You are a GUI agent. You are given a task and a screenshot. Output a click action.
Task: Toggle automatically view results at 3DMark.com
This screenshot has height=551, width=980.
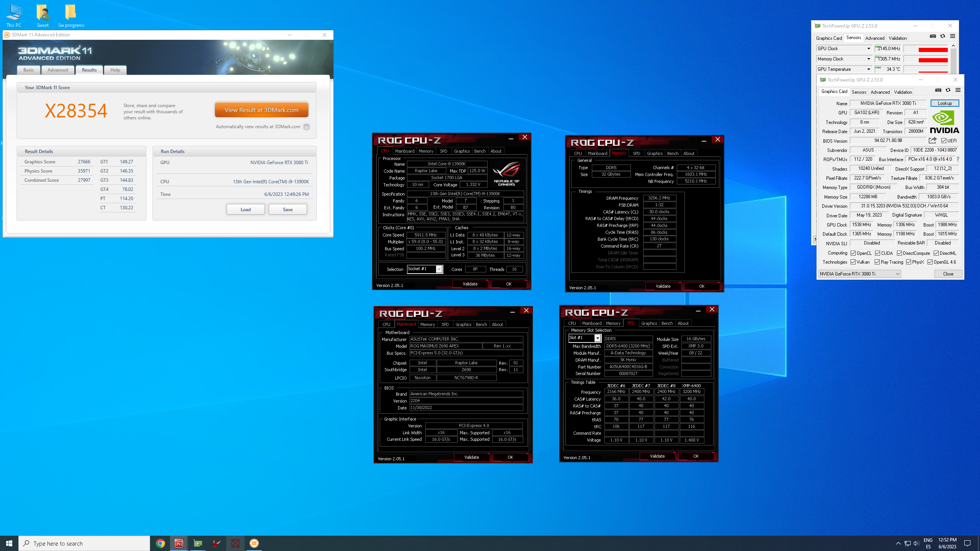306,127
